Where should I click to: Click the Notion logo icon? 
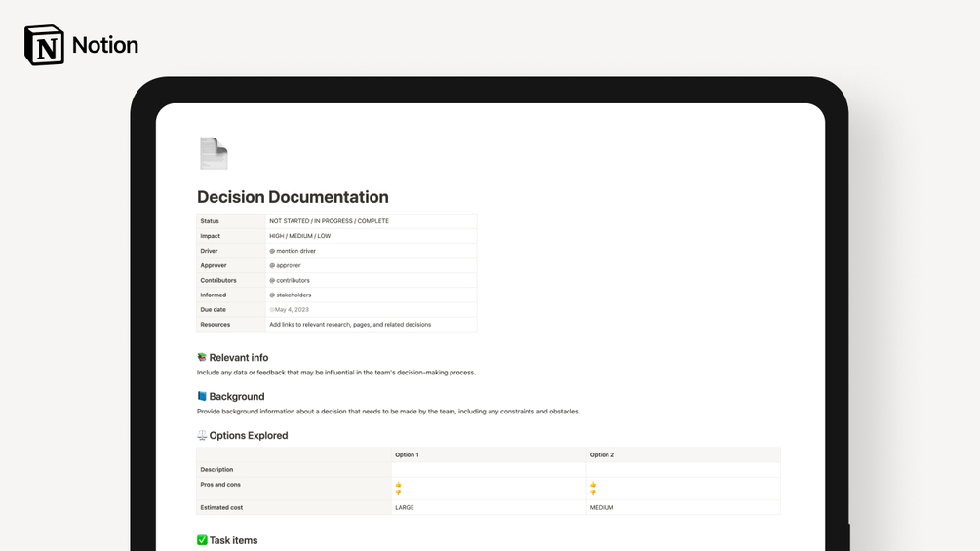pyautogui.click(x=44, y=45)
